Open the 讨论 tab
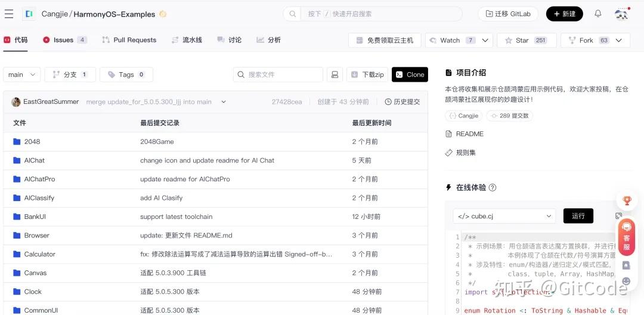Image resolution: width=644 pixels, height=315 pixels. [x=229, y=40]
